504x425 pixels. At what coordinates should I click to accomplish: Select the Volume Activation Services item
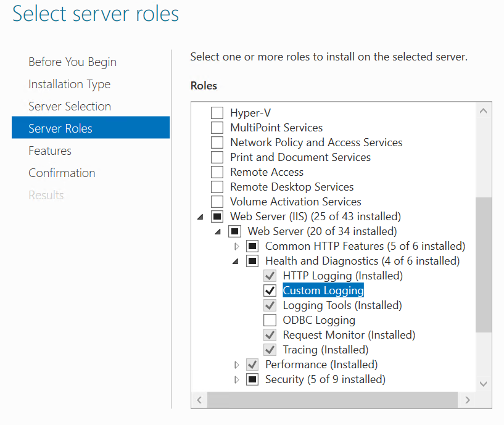click(295, 202)
